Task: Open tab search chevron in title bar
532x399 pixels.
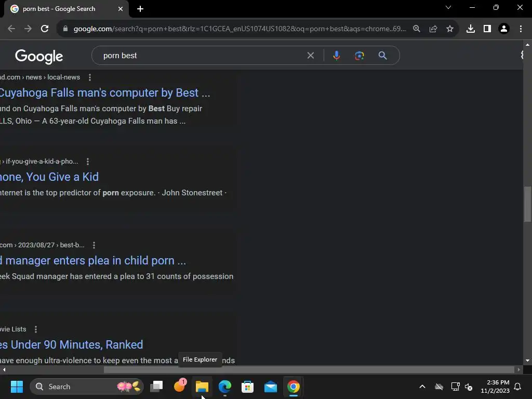Action: tap(448, 7)
